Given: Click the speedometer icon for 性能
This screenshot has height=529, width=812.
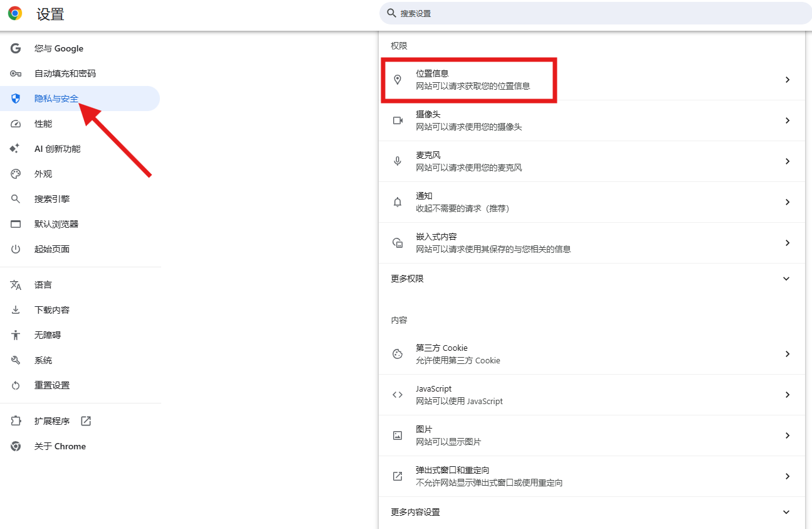Looking at the screenshot, I should pos(16,124).
